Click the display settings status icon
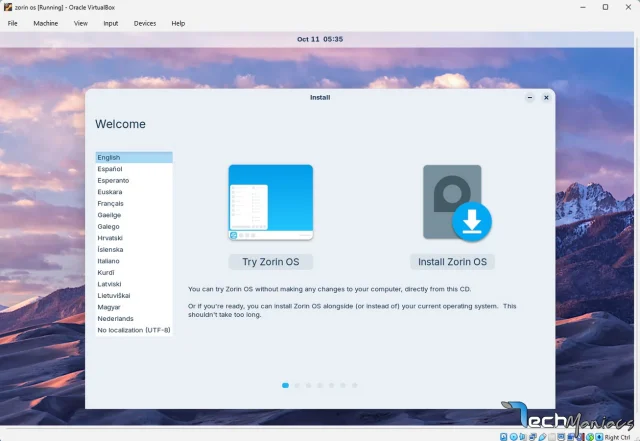 [x=561, y=437]
